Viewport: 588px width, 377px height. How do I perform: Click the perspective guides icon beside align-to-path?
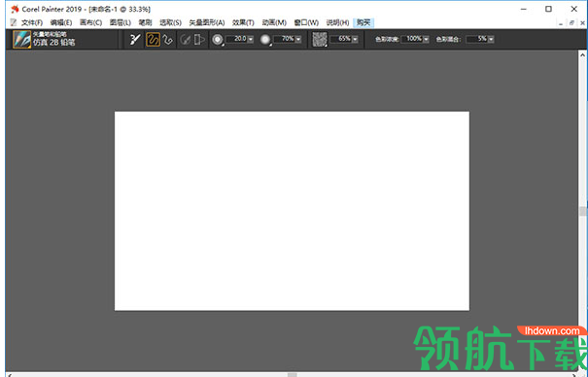click(x=199, y=39)
